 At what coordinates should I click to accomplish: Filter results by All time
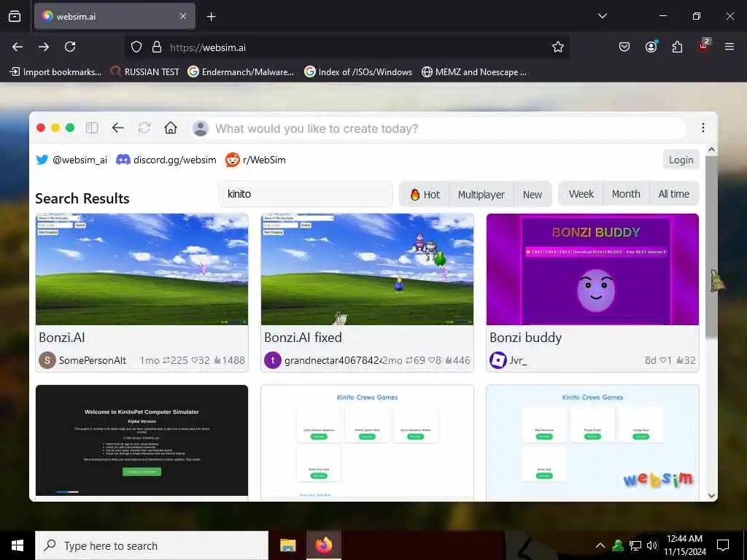pyautogui.click(x=673, y=194)
